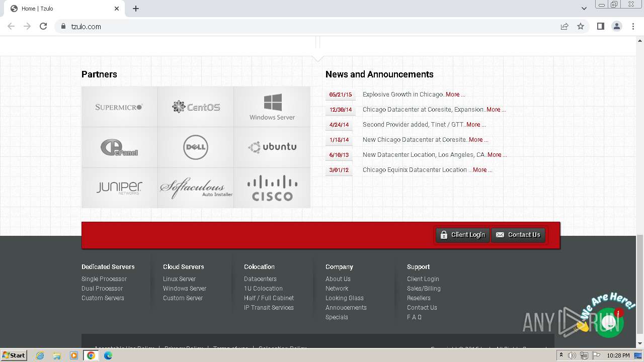Open the live chat bubble

(609, 322)
